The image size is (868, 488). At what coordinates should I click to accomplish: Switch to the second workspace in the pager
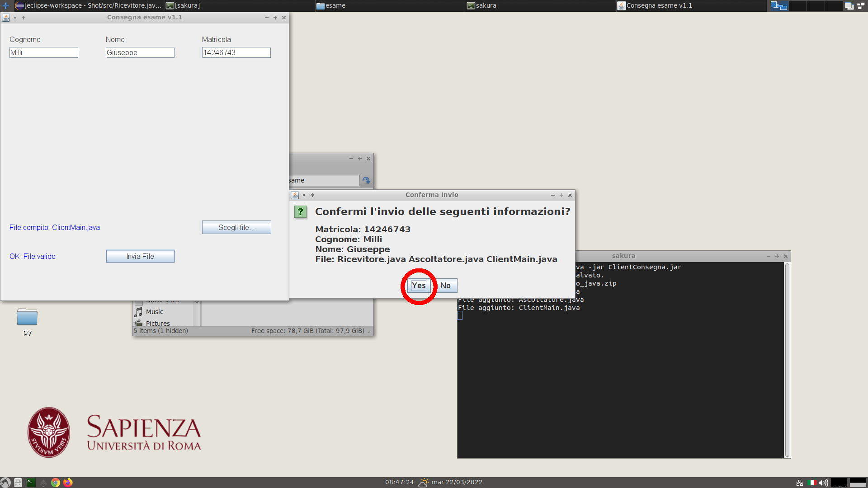pyautogui.click(x=797, y=5)
